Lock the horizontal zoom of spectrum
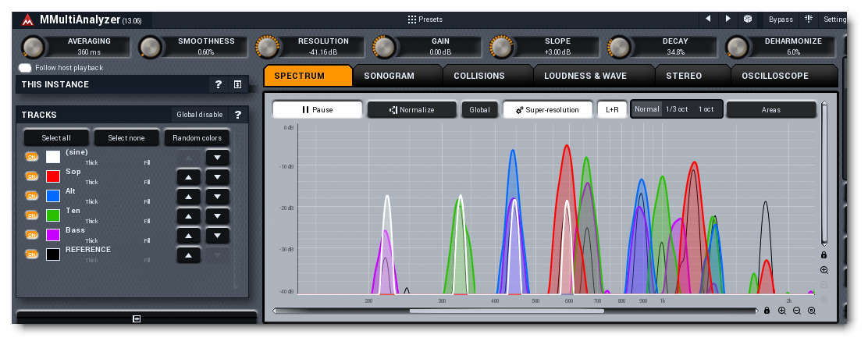Image resolution: width=868 pixels, height=345 pixels. point(767,311)
